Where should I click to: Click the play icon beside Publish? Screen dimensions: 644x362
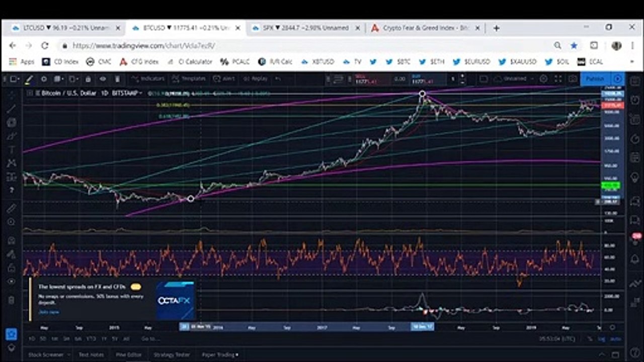(x=617, y=79)
